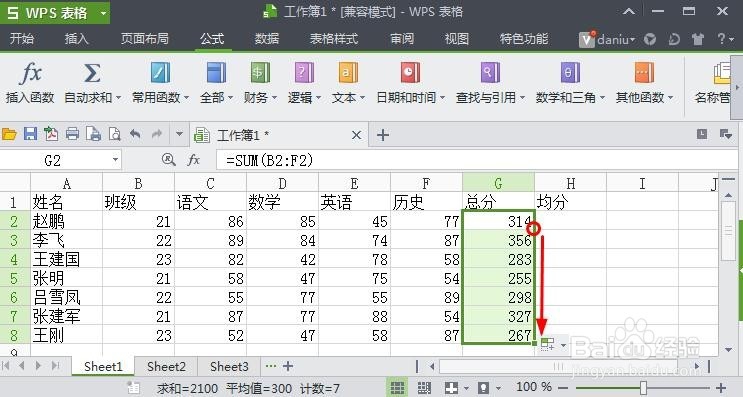
Task: Expand the quick access toolbar customize arrow
Action: click(179, 134)
